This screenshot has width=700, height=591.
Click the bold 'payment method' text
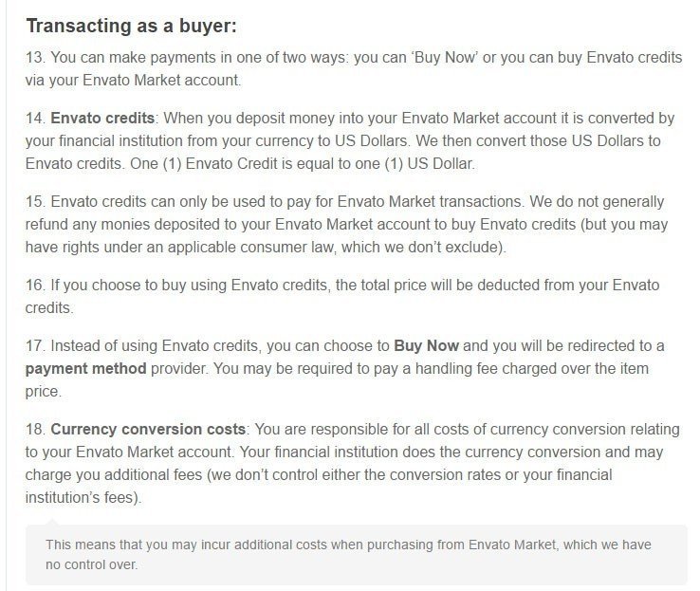[x=85, y=369]
